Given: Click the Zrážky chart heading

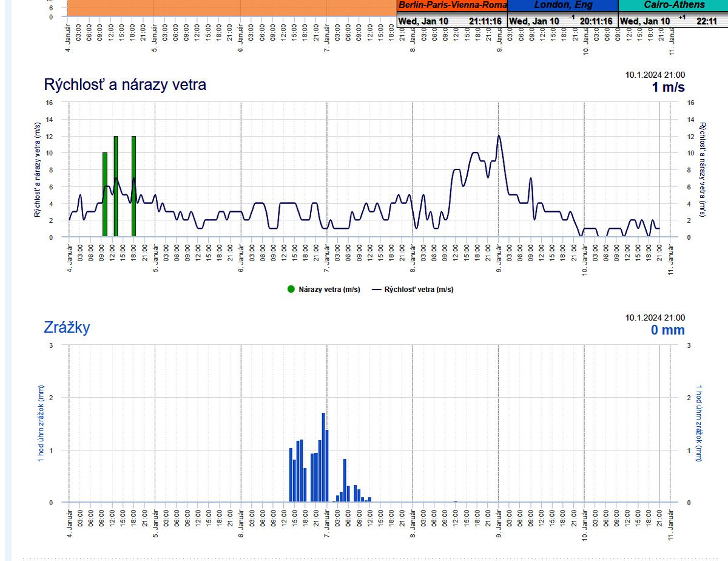Looking at the screenshot, I should (x=67, y=327).
